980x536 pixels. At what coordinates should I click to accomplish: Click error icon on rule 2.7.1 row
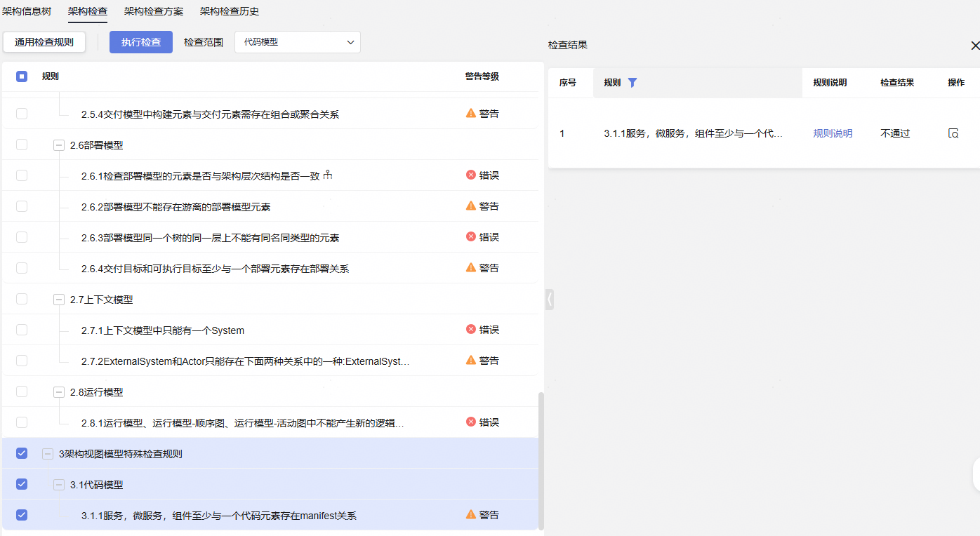[471, 330]
